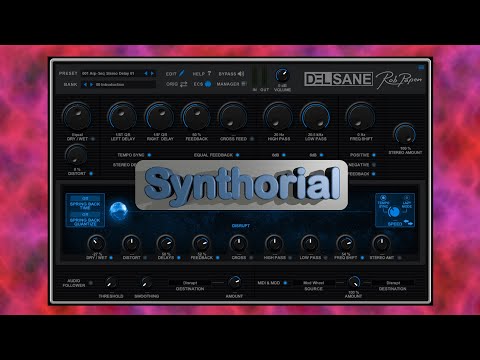Click the main Volume knob

tap(282, 76)
